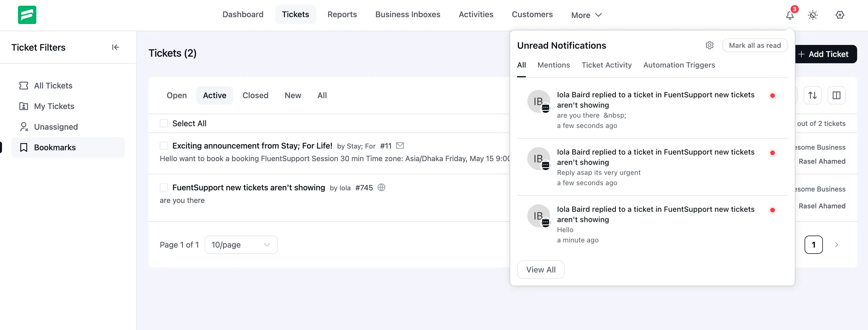Mark 'Reply asap its very urgent' red dot

click(x=772, y=153)
